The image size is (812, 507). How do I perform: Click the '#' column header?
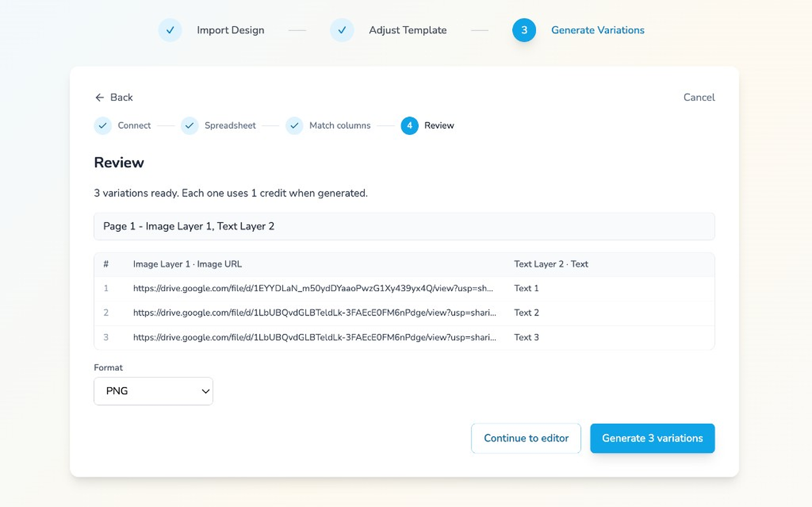pos(106,264)
